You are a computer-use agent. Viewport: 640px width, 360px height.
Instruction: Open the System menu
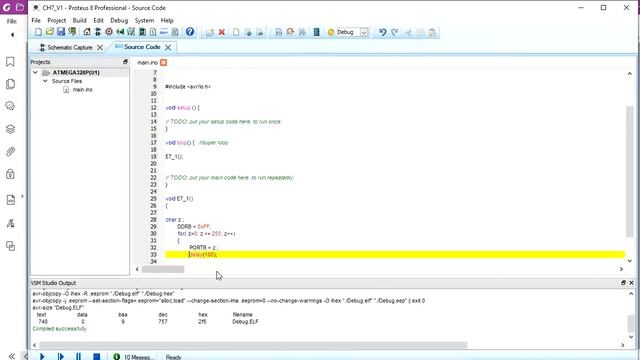point(144,20)
